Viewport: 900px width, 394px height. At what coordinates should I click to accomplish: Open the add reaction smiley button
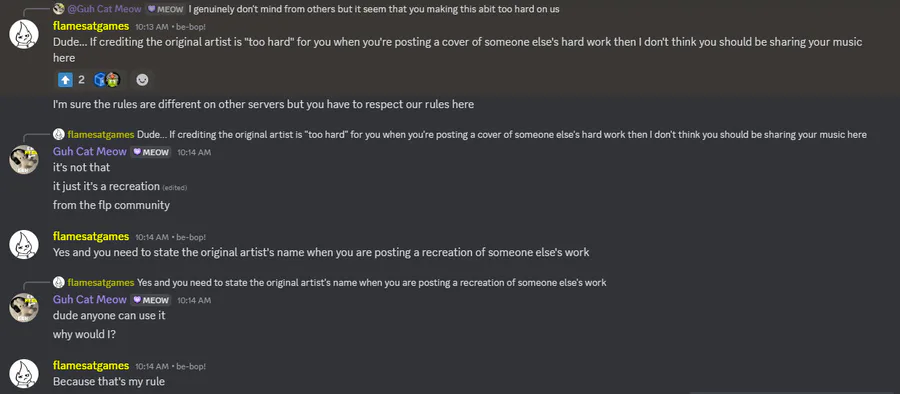tap(142, 80)
